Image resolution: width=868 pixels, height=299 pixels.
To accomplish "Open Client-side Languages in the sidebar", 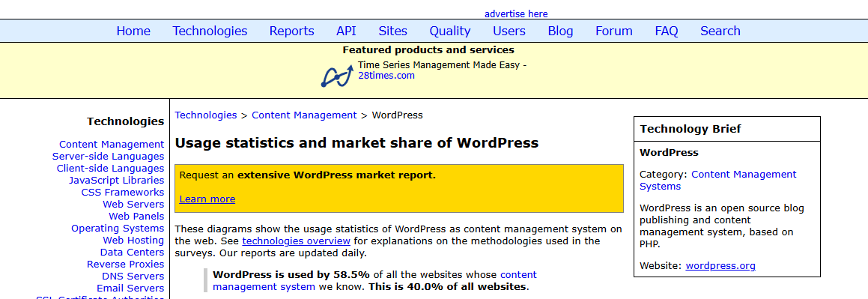I will pos(110,169).
